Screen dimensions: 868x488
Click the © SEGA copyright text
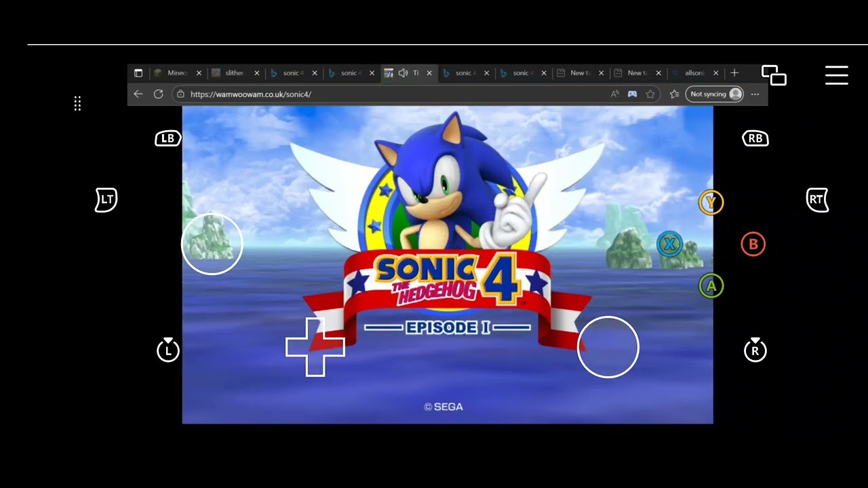[443, 407]
